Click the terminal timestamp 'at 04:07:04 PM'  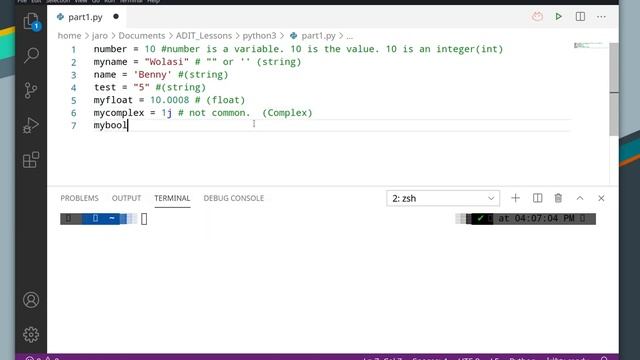536,218
